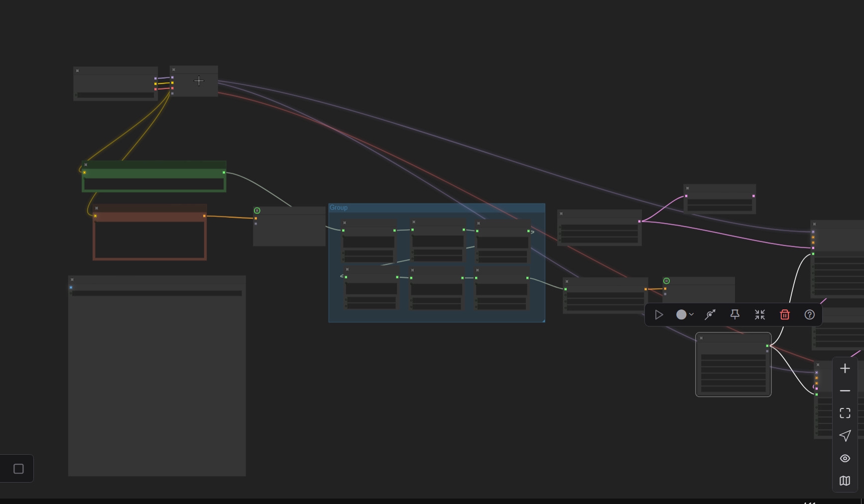This screenshot has width=864, height=504.
Task: Zoom out of the canvas
Action: click(x=845, y=391)
